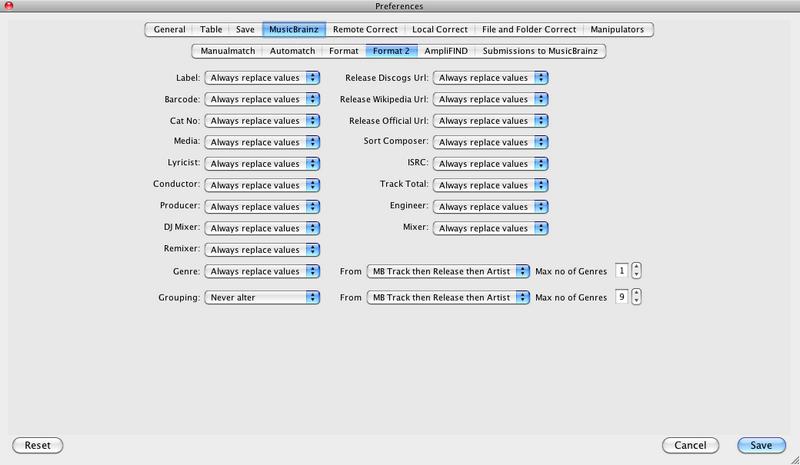Screen dimensions: 800x465
Task: Open Genre source 'MB Track then Release' dropdown
Action: pyautogui.click(x=447, y=271)
